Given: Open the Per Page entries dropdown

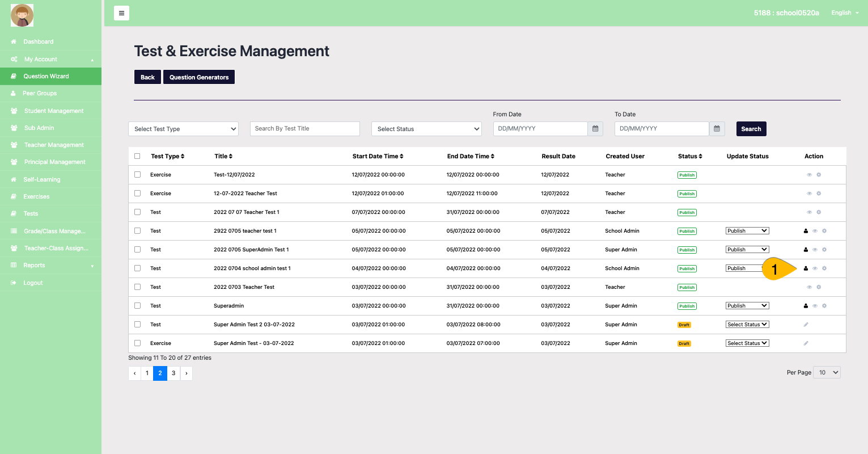Looking at the screenshot, I should click(x=827, y=372).
